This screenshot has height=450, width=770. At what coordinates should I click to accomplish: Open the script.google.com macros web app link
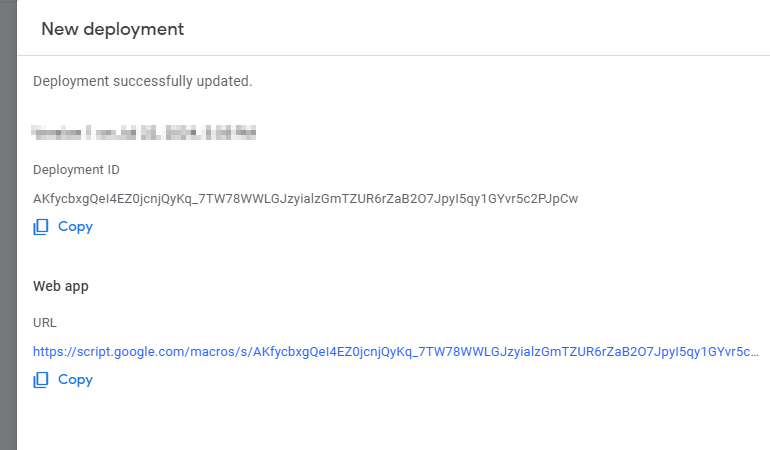[396, 352]
